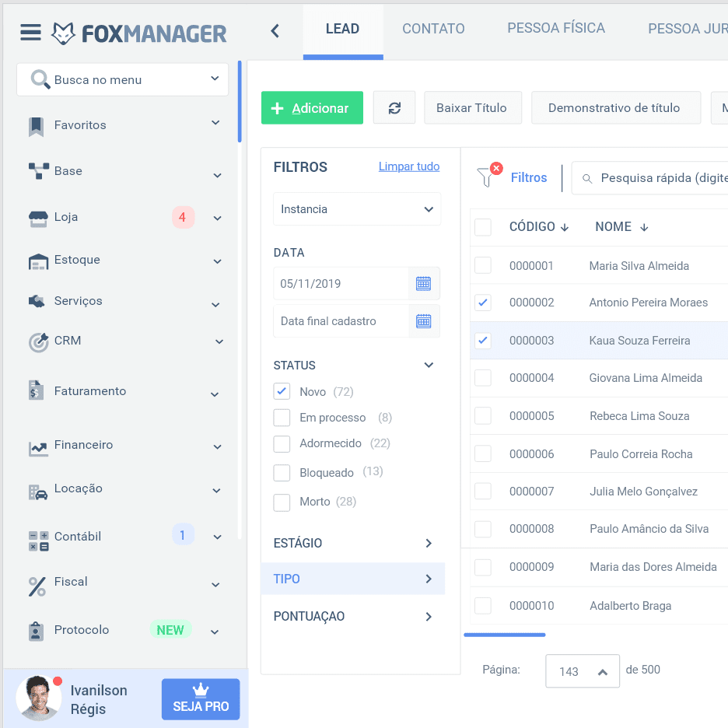Click the table horizontal scrollbar thumb
Screen dimensions: 728x728
click(504, 635)
